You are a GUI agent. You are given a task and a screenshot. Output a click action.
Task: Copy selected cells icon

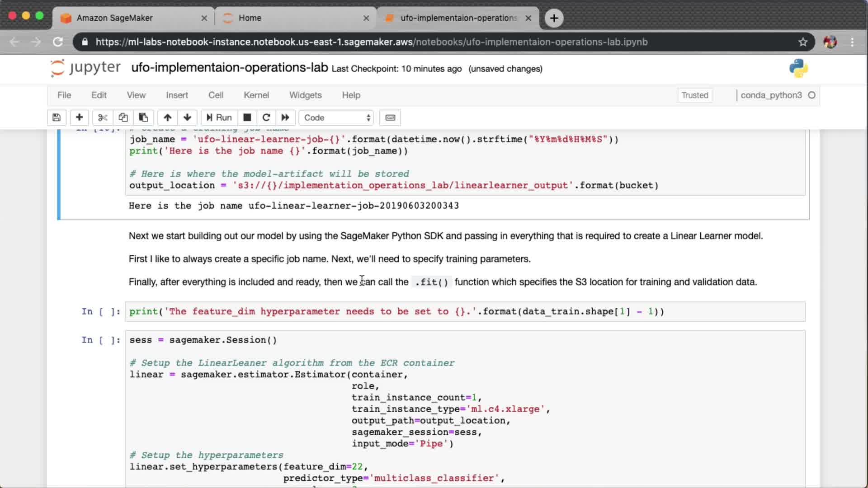click(x=123, y=117)
